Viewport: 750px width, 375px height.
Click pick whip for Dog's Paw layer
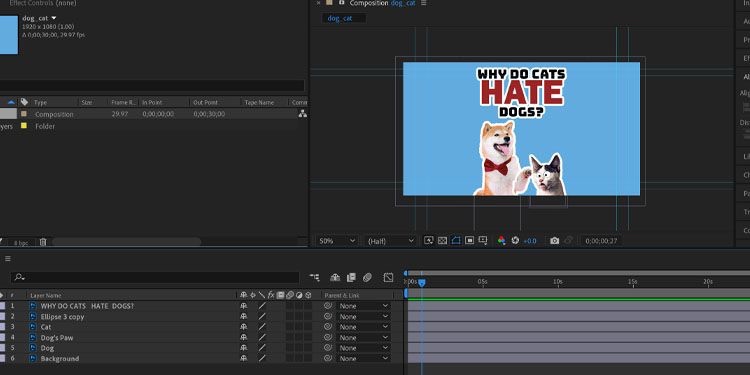pyautogui.click(x=328, y=337)
